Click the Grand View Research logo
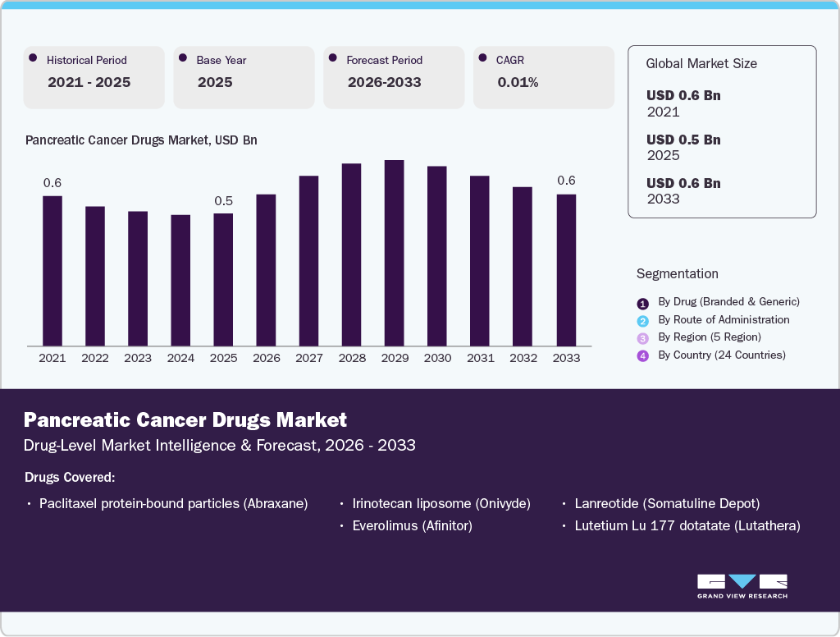 [x=742, y=586]
